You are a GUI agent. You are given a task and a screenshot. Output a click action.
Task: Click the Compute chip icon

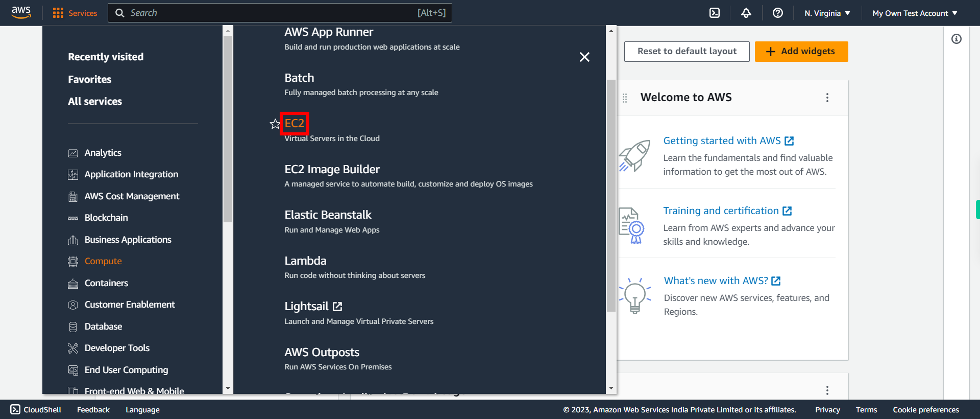pos(73,262)
